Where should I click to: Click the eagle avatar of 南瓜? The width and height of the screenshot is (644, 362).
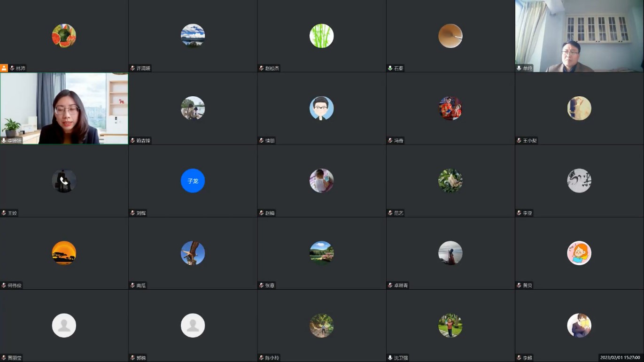point(193,253)
